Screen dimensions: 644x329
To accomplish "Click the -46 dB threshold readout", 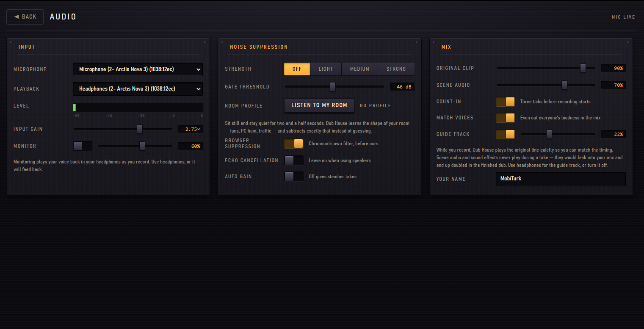I will click(x=402, y=87).
